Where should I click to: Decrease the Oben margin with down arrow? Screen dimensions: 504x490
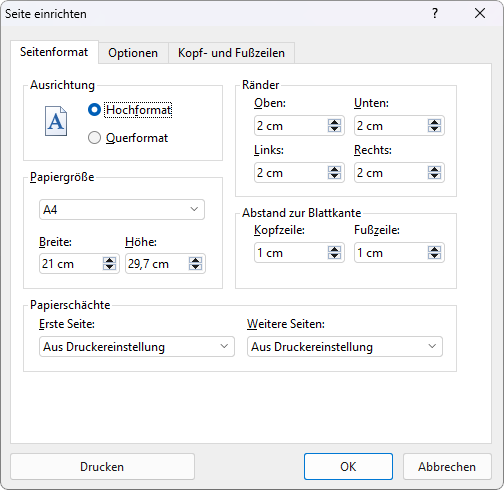point(334,129)
